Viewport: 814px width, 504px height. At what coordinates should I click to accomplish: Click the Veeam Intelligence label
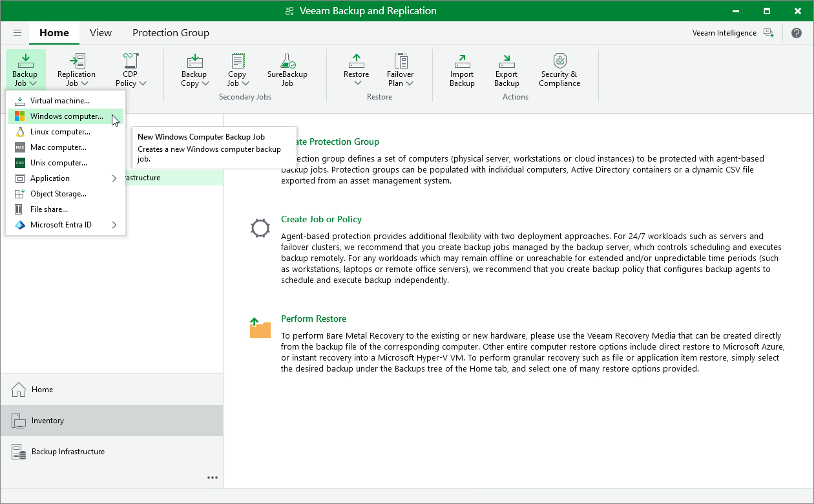(724, 33)
